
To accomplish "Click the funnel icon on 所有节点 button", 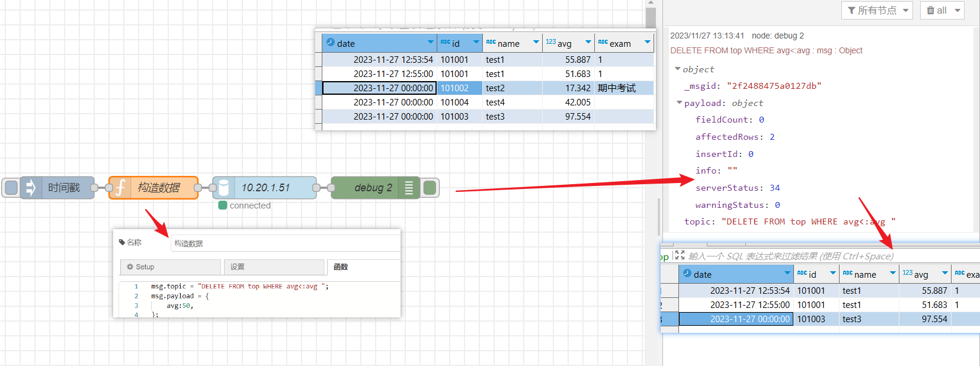I will [x=851, y=11].
